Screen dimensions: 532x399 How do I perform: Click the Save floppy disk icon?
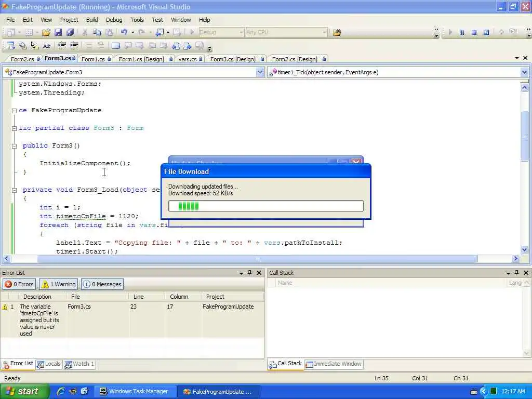tap(58, 32)
